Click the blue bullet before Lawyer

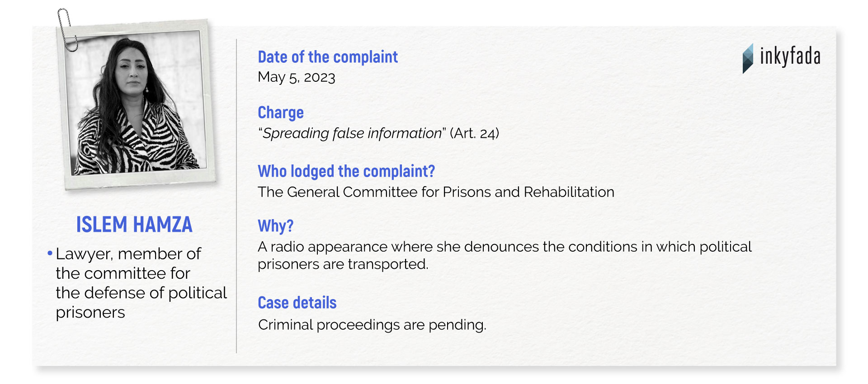(50, 253)
